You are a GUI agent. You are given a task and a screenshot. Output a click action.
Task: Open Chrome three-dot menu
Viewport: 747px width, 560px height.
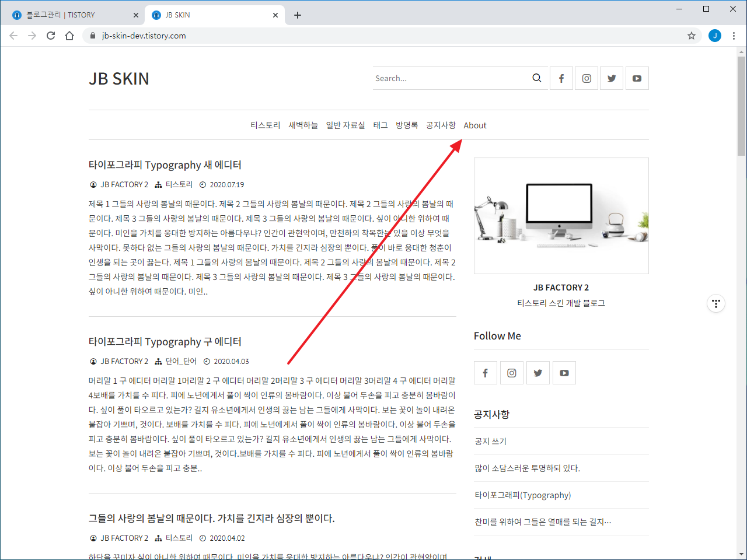coord(734,36)
